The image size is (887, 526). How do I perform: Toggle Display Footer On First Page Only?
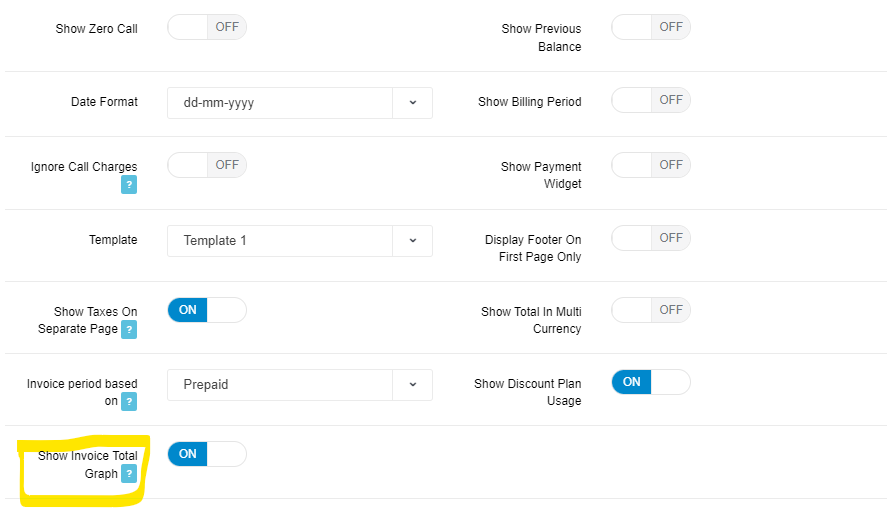click(650, 238)
